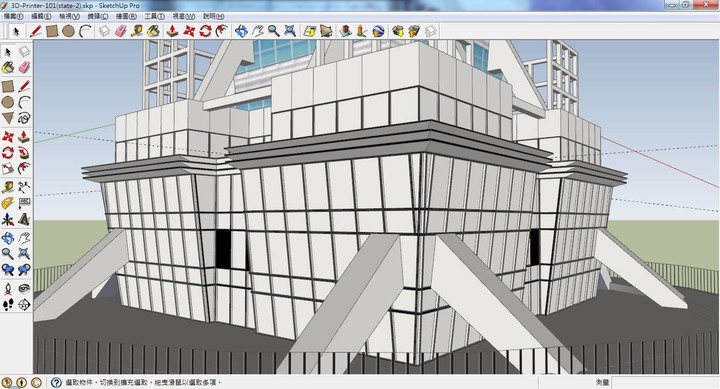The height and width of the screenshot is (389, 720).
Task: Pick the Axes tool in left palette
Action: 8,220
